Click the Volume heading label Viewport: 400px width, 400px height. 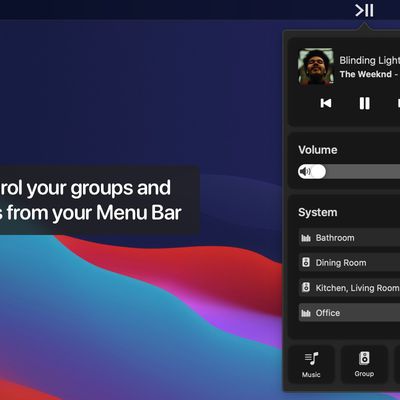(318, 150)
